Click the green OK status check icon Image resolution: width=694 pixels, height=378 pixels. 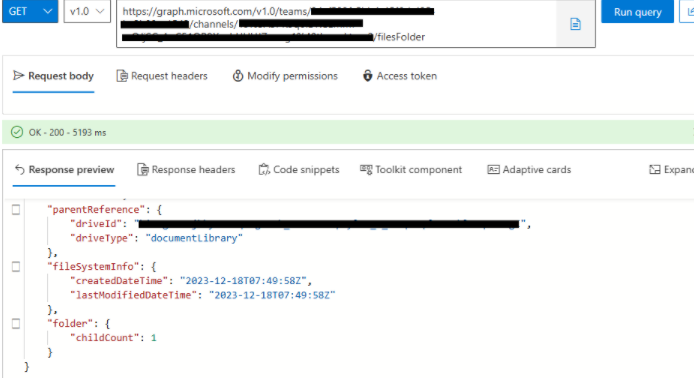[x=17, y=132]
